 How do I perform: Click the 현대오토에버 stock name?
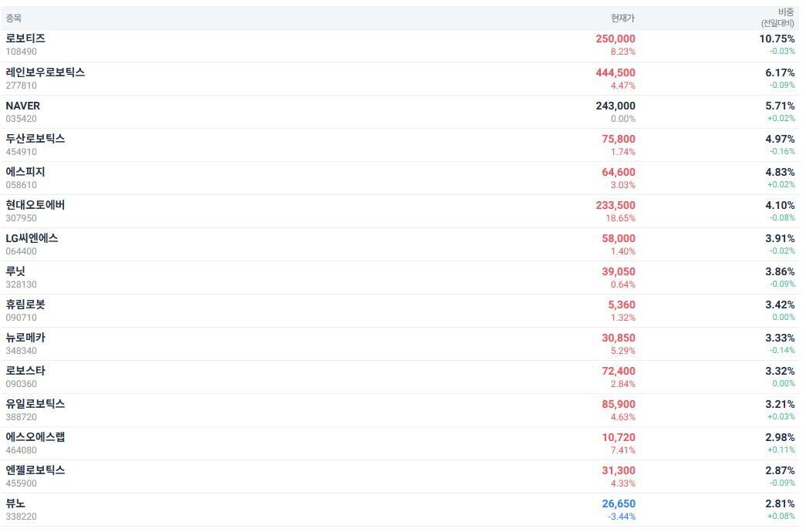[35, 205]
